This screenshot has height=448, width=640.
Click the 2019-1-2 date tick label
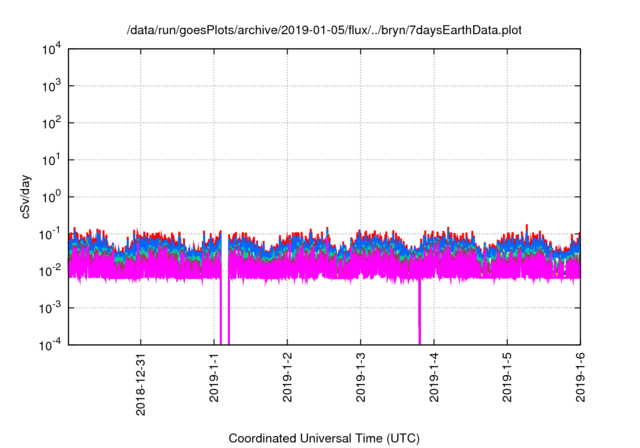point(287,378)
